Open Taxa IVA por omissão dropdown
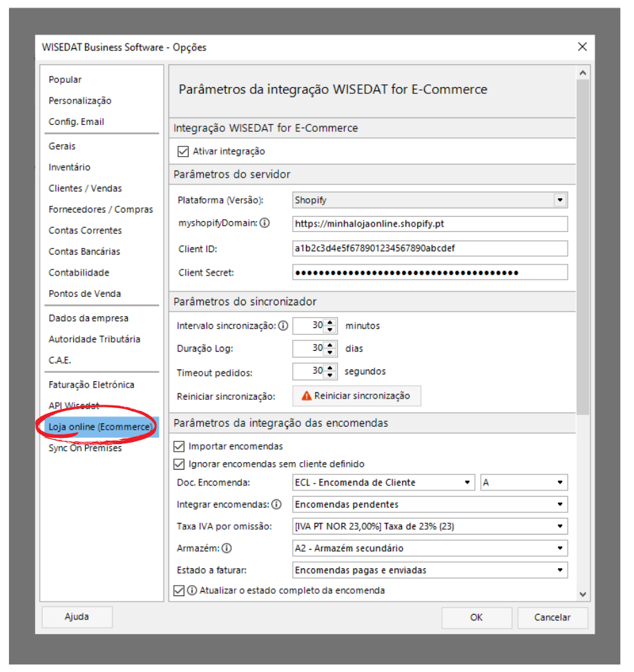 (x=560, y=527)
